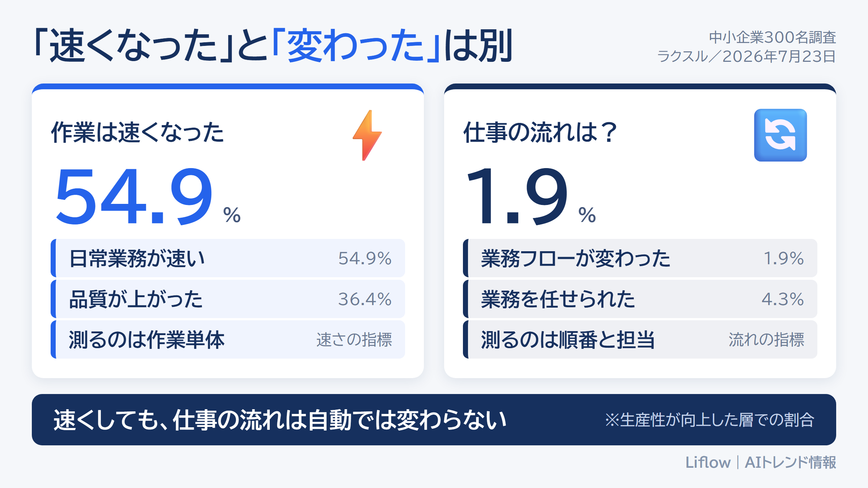The height and width of the screenshot is (488, 868).
Task: Click the 中小企業300名調査 source text
Action: pos(773,37)
